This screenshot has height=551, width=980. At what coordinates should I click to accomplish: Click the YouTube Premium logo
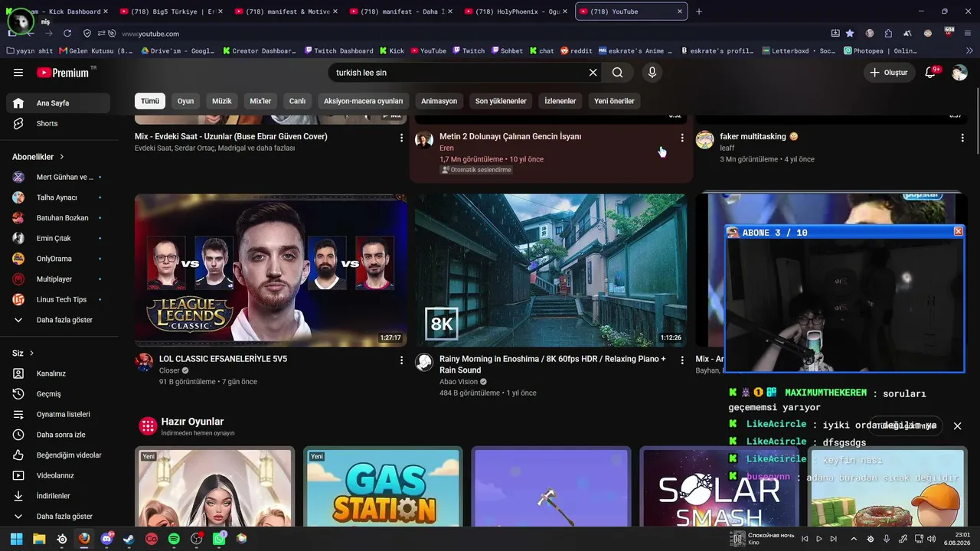coord(64,73)
